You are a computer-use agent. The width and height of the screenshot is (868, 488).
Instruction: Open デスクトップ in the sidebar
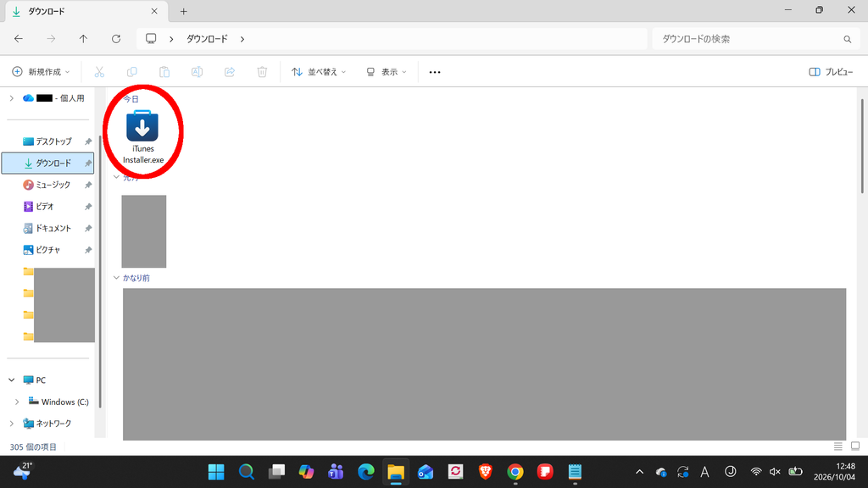pyautogui.click(x=48, y=141)
